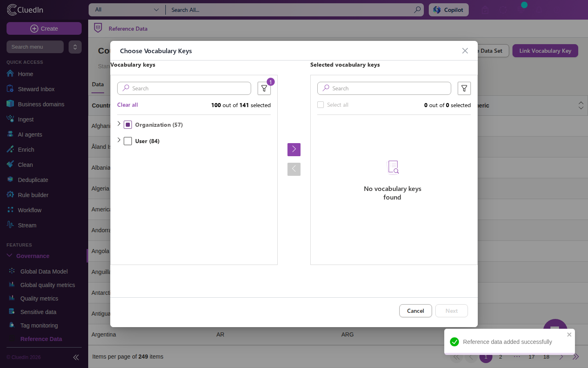
Task: Expand the Organization tree node
Action: [119, 124]
